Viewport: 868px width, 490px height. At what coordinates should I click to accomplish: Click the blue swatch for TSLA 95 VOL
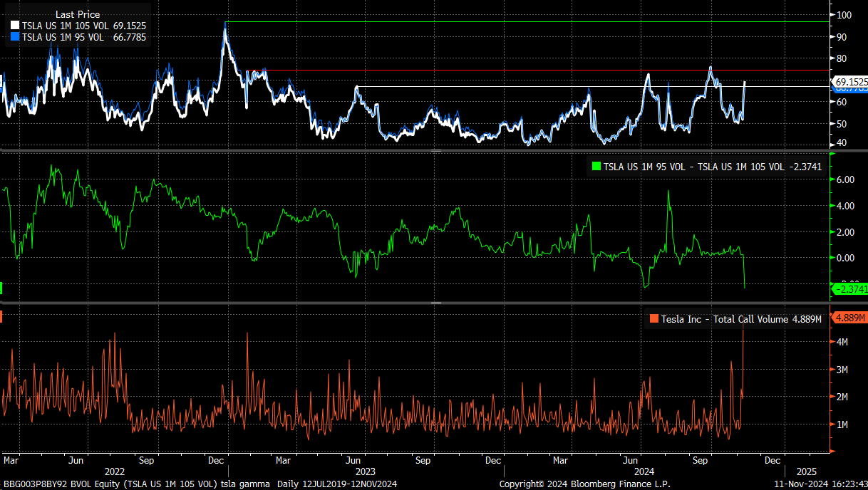click(16, 37)
